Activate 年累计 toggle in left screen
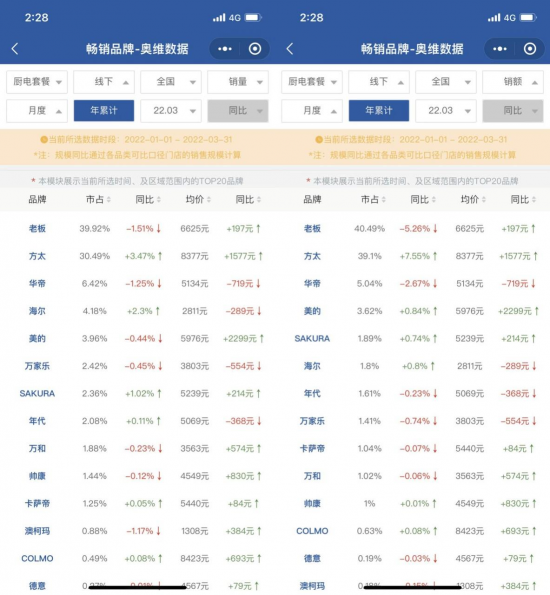 [x=104, y=111]
